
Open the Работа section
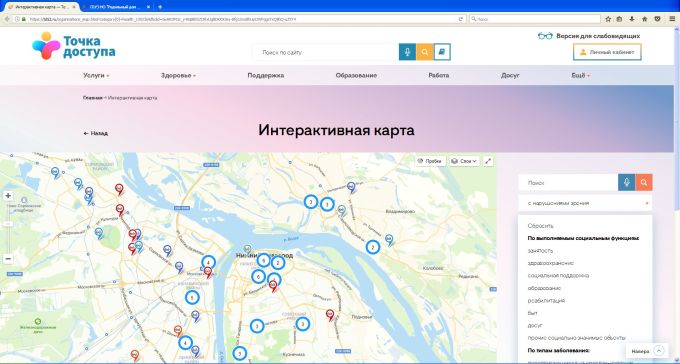click(438, 75)
